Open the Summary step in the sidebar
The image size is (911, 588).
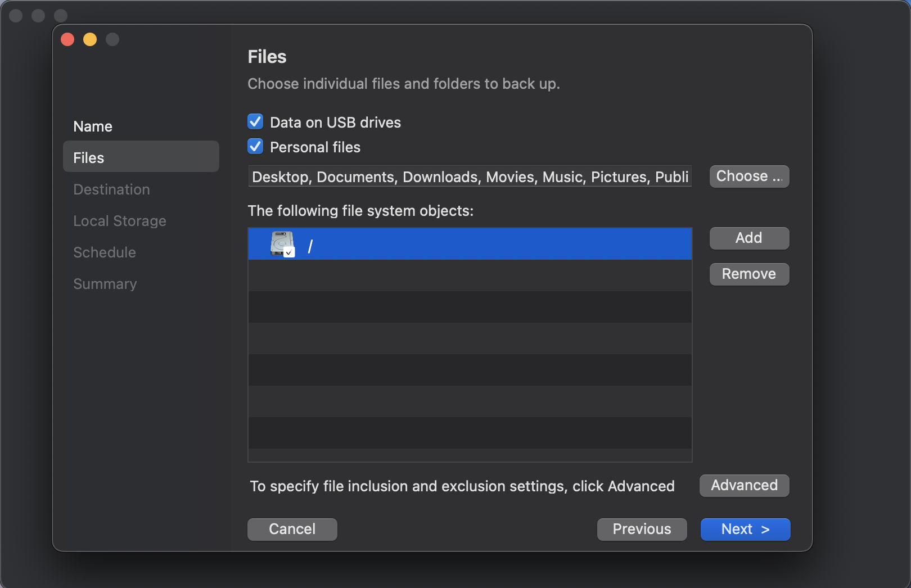pyautogui.click(x=141, y=284)
